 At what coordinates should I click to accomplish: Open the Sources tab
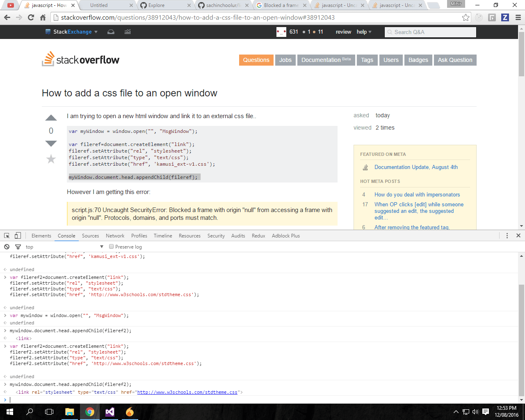coord(90,236)
